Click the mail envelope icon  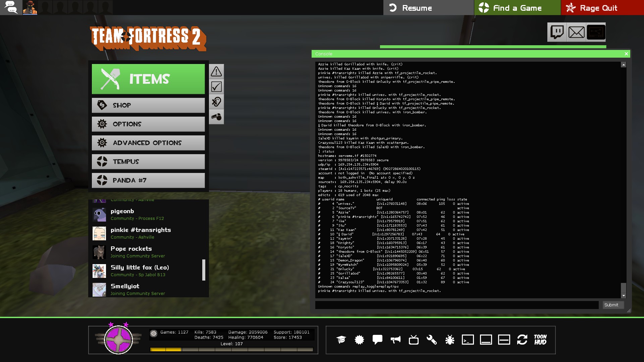[576, 33]
